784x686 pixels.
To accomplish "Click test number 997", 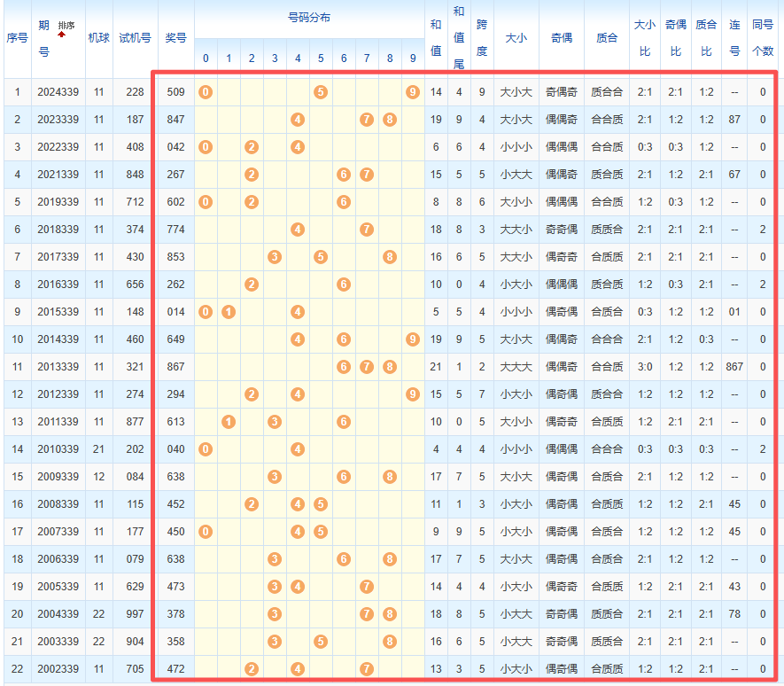I will 135,614.
